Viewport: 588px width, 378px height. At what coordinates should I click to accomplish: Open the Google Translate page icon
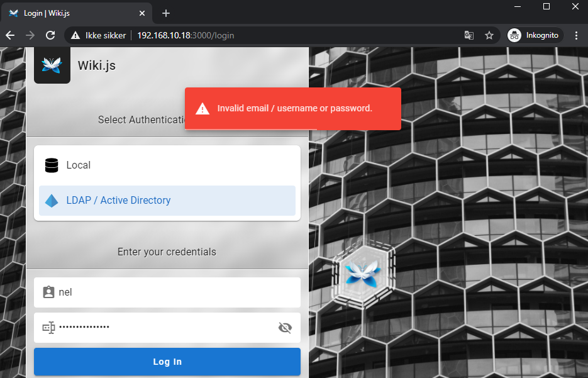[x=469, y=35]
